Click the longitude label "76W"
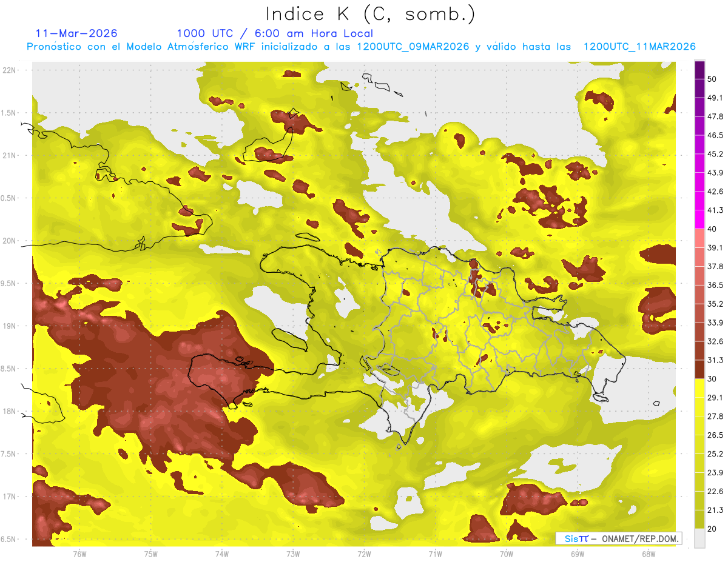Image resolution: width=728 pixels, height=562 pixels. coord(79,554)
